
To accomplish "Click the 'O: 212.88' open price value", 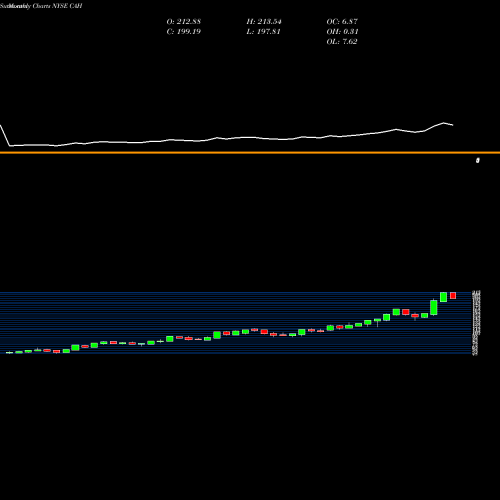I will click(x=184, y=22).
